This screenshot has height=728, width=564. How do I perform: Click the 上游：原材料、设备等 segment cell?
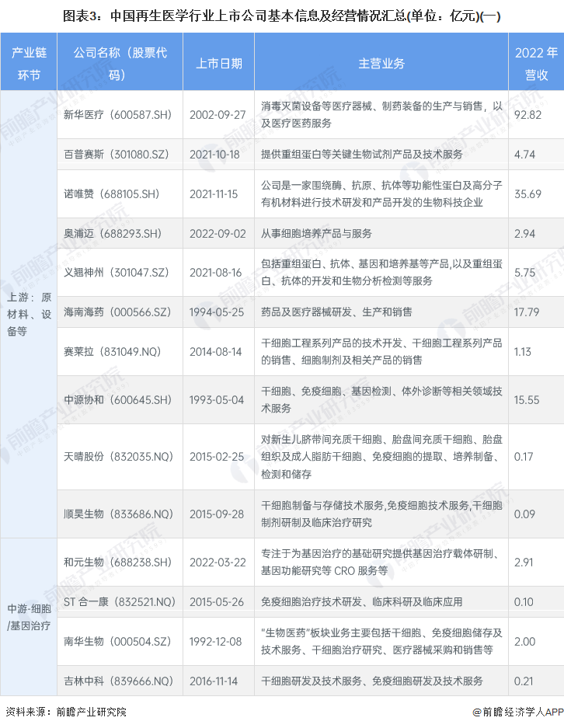(x=29, y=315)
